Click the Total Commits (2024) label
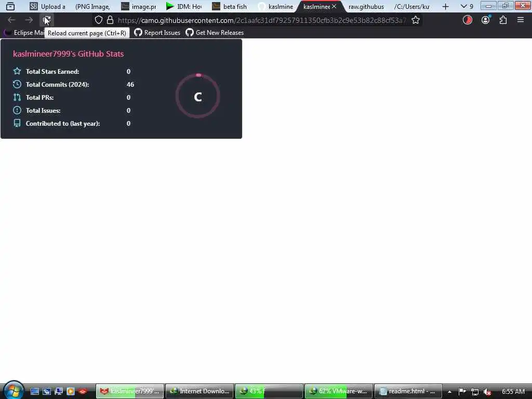 57,85
